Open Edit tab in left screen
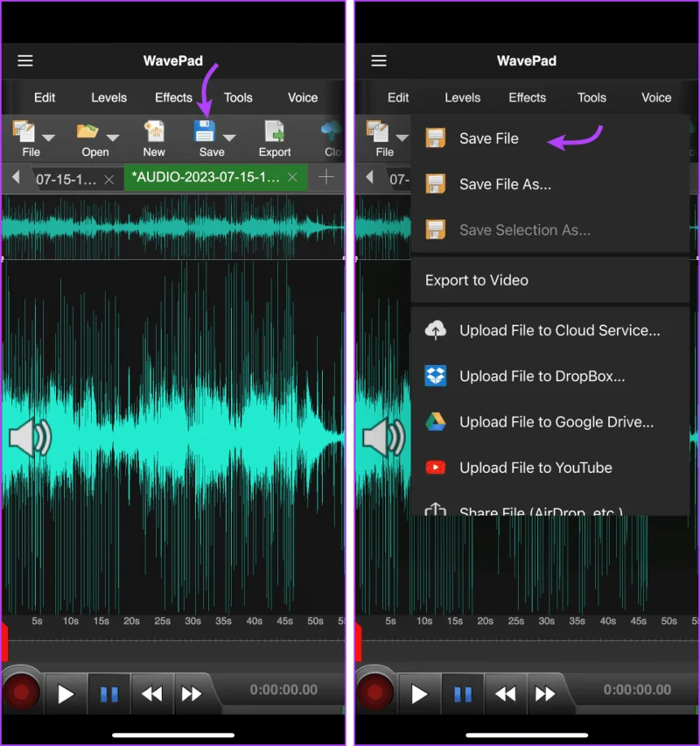700x746 pixels. pyautogui.click(x=45, y=97)
